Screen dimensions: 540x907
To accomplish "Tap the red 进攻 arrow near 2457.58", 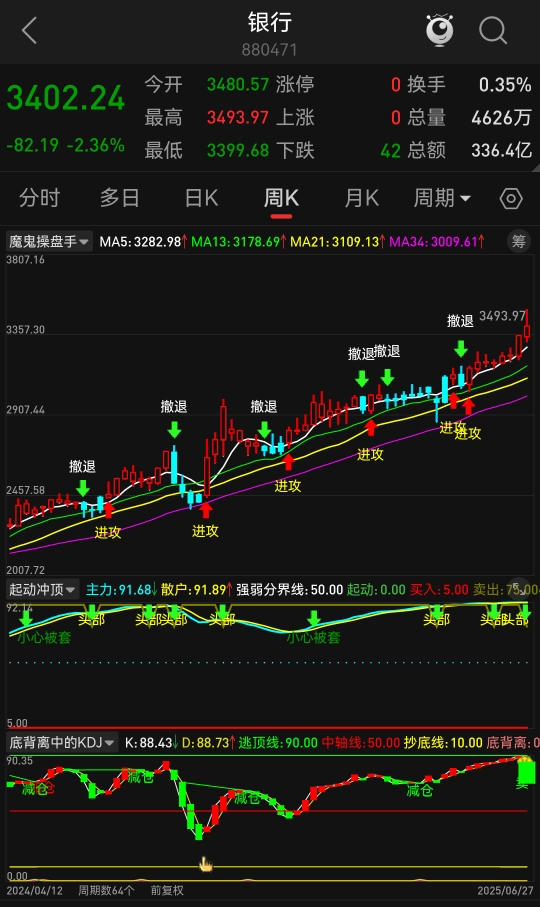I will [109, 510].
